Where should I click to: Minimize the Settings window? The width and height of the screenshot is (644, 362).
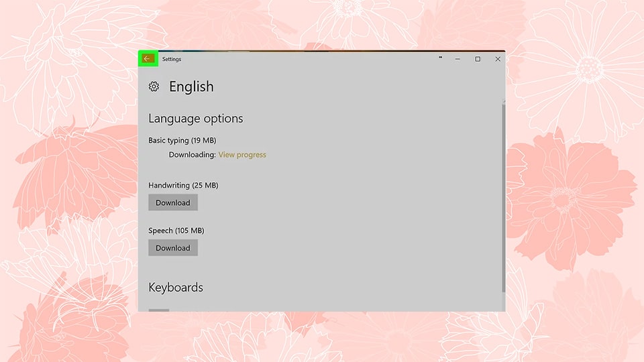point(458,59)
